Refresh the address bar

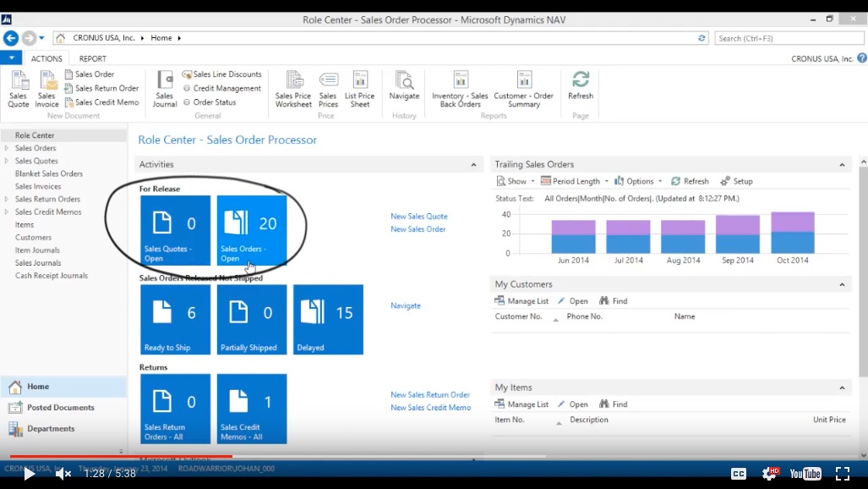[701, 38]
